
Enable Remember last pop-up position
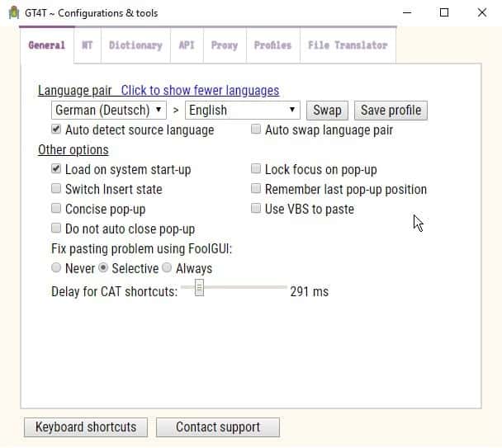pos(256,189)
